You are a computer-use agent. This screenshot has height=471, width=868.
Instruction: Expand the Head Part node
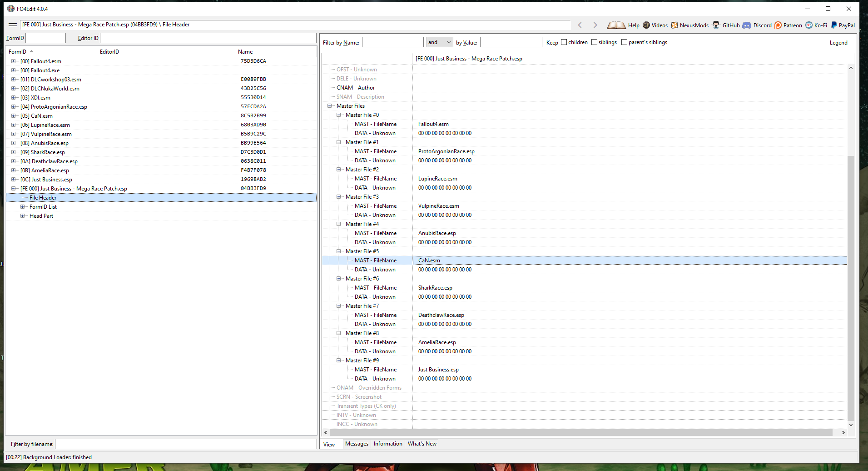pyautogui.click(x=23, y=216)
